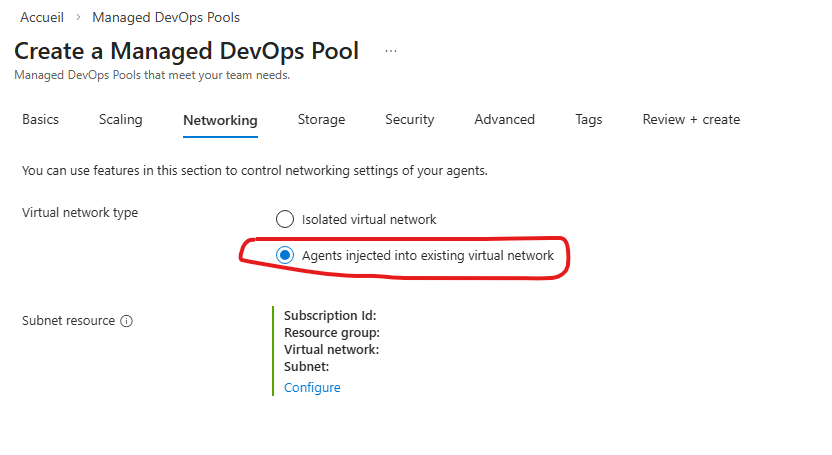Click the Create a Managed DevOps Pool heading

186,51
